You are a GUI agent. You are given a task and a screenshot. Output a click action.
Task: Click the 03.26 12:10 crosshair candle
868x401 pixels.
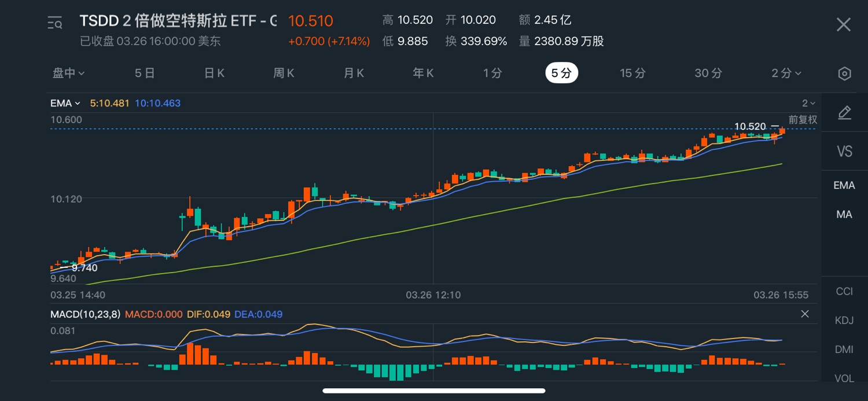pyautogui.click(x=433, y=194)
